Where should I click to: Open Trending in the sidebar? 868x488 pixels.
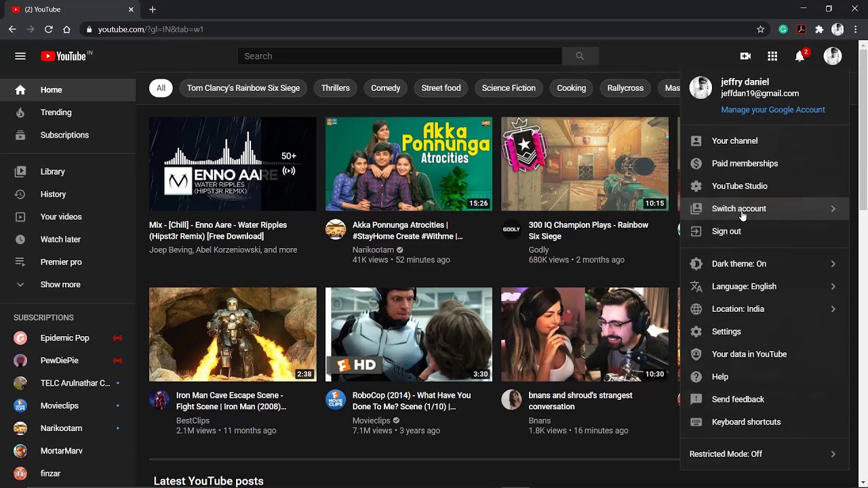68,113
